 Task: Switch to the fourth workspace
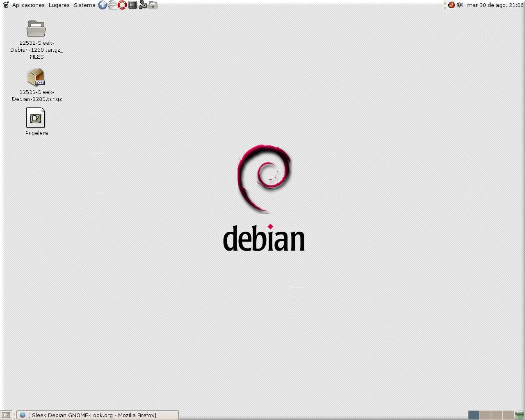(x=508, y=415)
